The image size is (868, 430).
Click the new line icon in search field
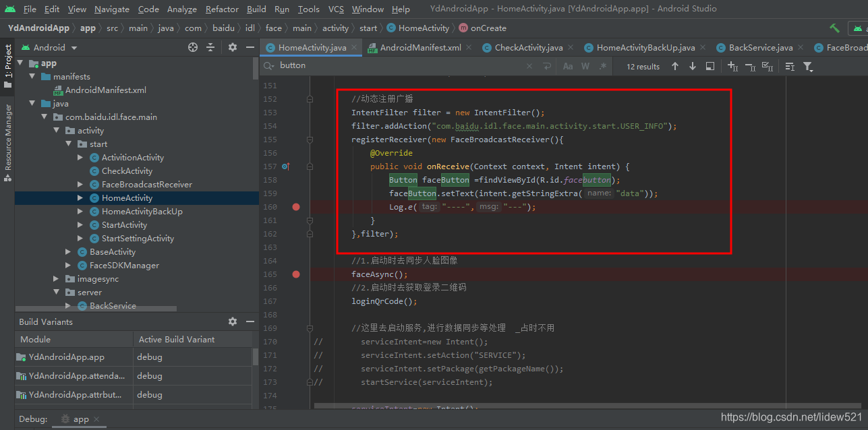tap(546, 66)
